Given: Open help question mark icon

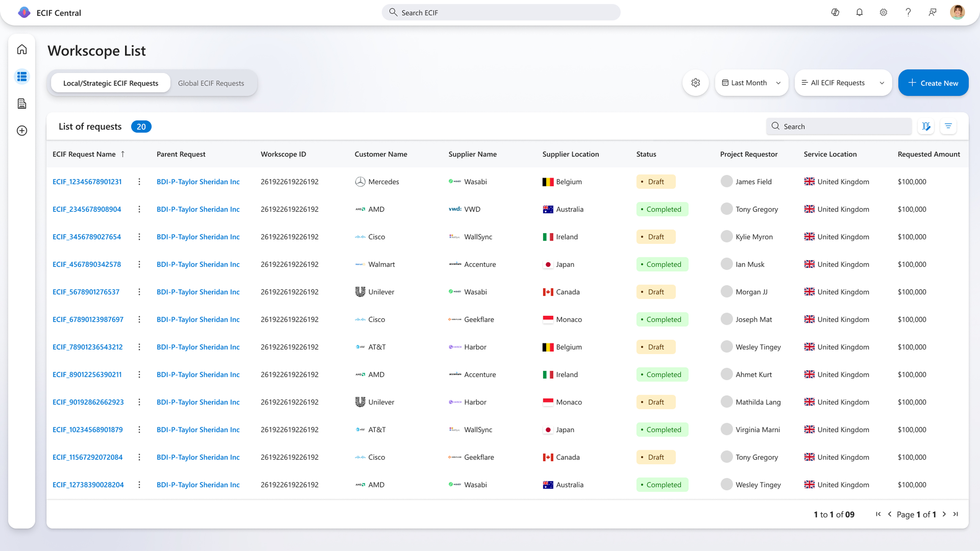Looking at the screenshot, I should point(908,13).
